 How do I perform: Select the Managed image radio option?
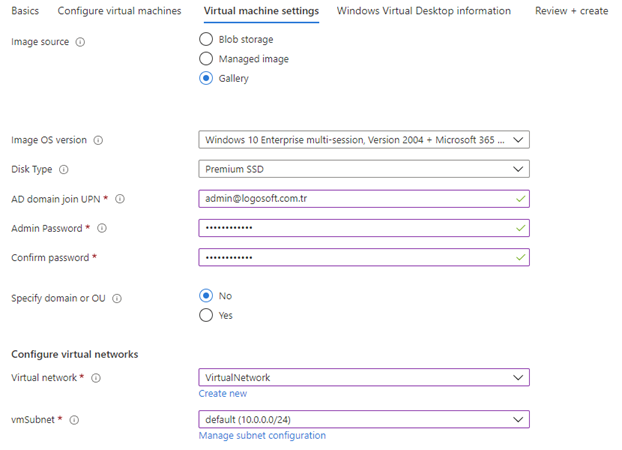[x=206, y=59]
